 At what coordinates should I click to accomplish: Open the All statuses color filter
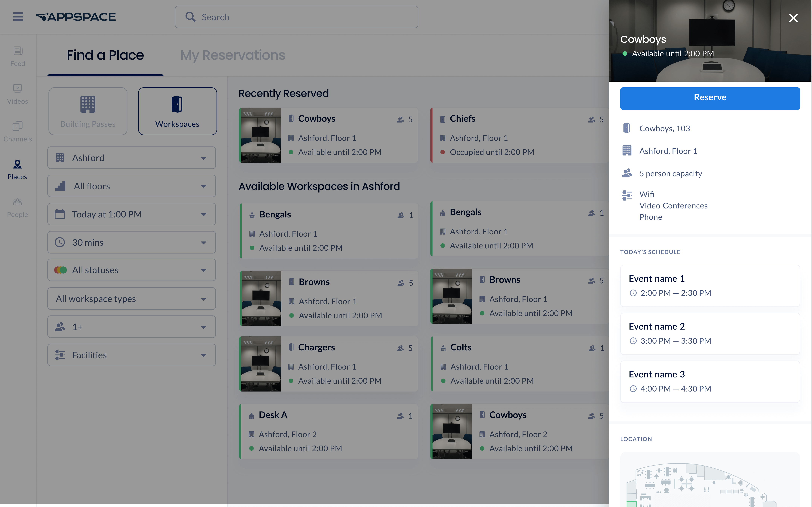[x=132, y=270]
